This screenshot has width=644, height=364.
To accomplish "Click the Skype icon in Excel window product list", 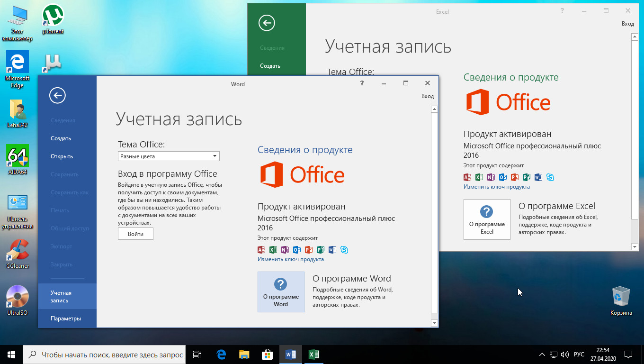I will click(x=550, y=177).
